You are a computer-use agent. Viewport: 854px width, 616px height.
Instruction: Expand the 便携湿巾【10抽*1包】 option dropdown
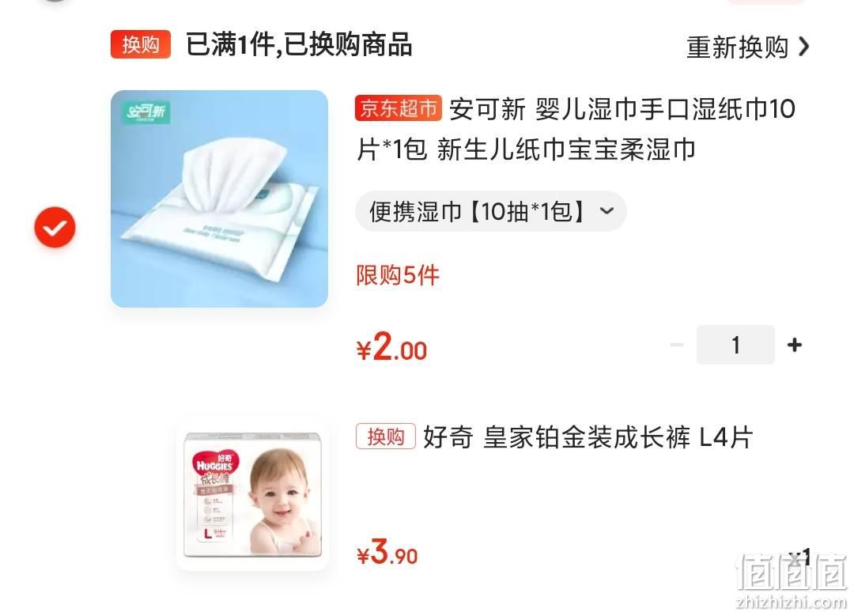click(491, 211)
